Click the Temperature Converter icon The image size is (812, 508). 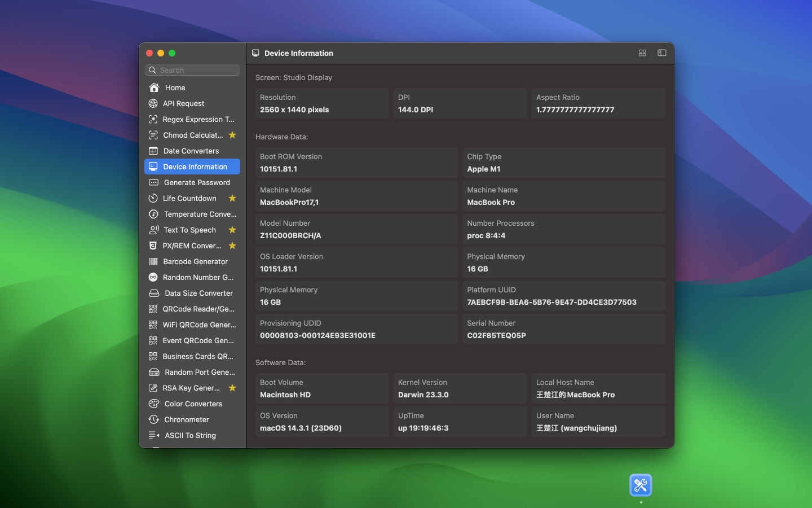pyautogui.click(x=153, y=214)
